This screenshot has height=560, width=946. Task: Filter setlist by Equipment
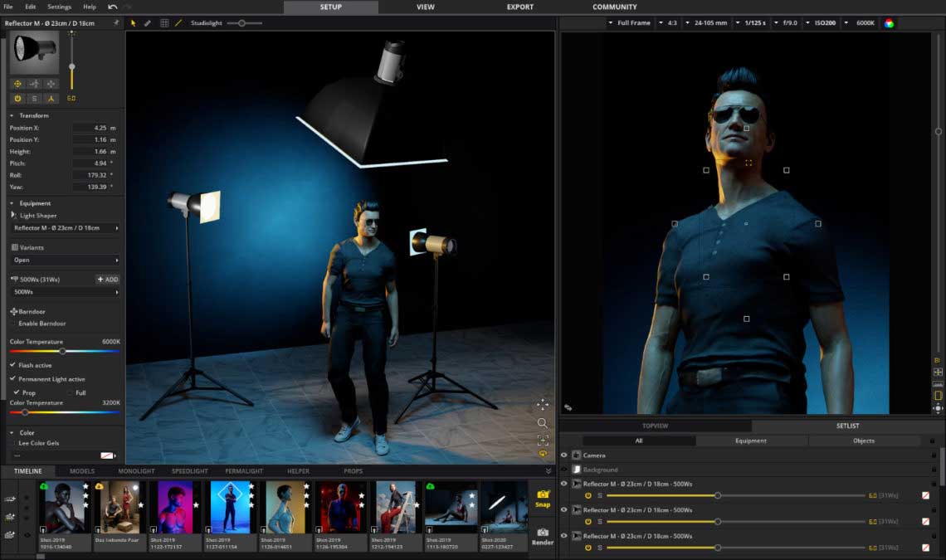pyautogui.click(x=750, y=441)
